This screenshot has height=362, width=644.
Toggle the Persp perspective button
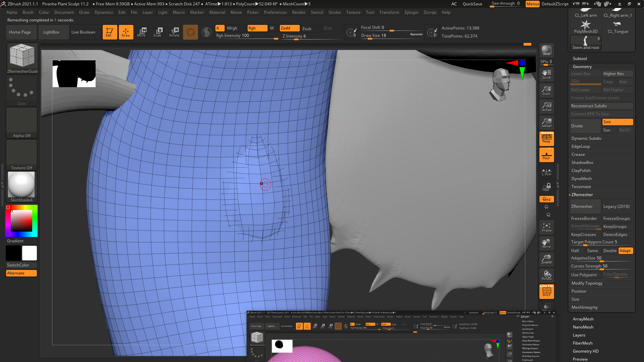pyautogui.click(x=546, y=138)
